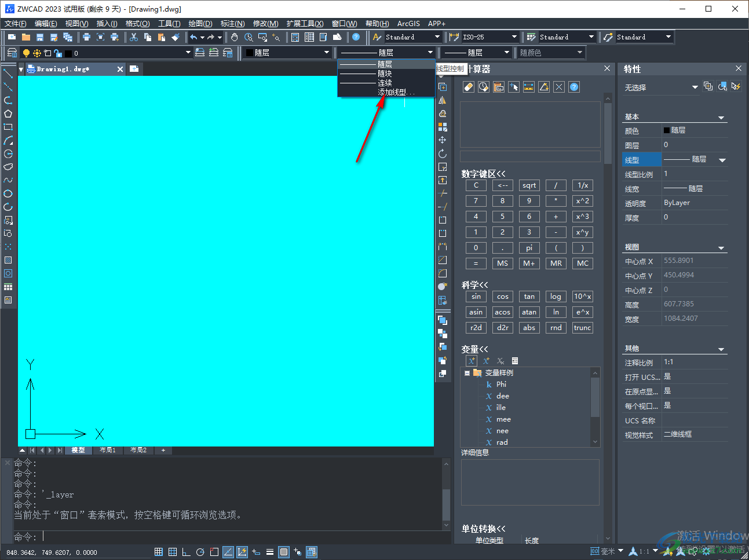Click the Undo arrow icon

[193, 37]
